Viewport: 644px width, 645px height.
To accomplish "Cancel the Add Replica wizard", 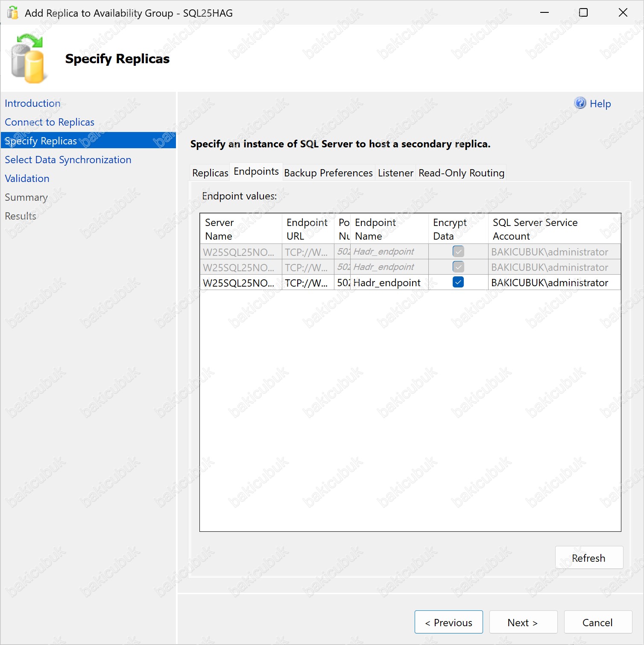I will (597, 622).
